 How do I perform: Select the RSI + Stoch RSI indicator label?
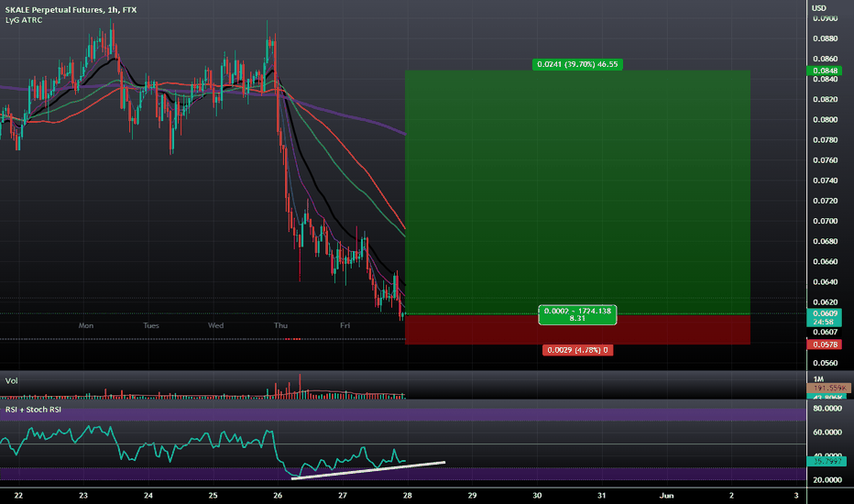(33, 410)
